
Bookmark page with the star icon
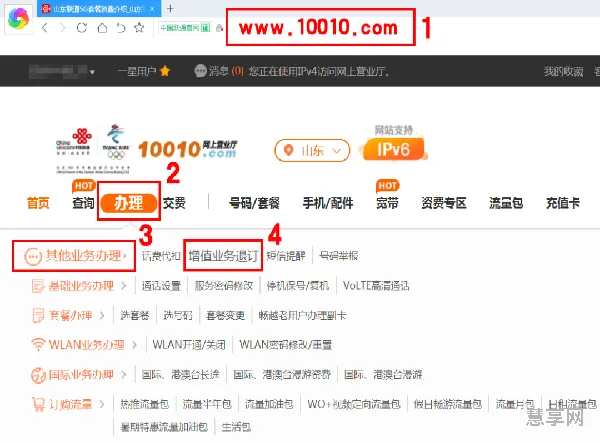[139, 28]
